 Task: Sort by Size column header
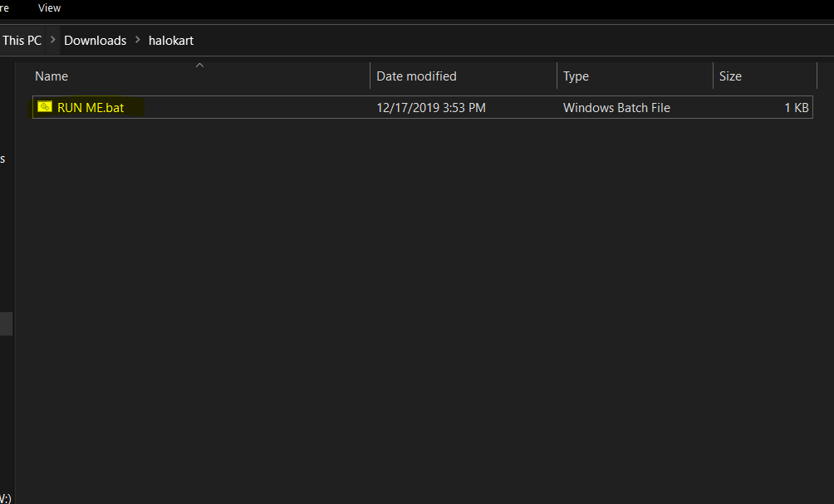(730, 76)
